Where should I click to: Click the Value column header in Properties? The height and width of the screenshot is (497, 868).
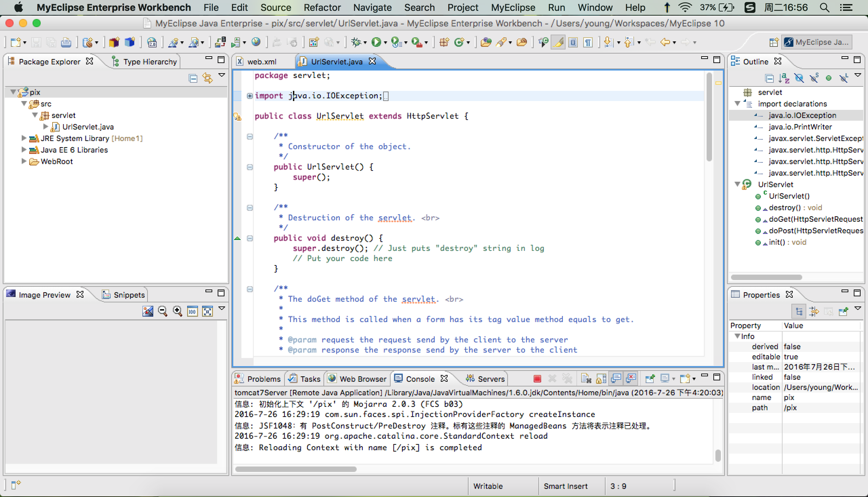pyautogui.click(x=821, y=325)
